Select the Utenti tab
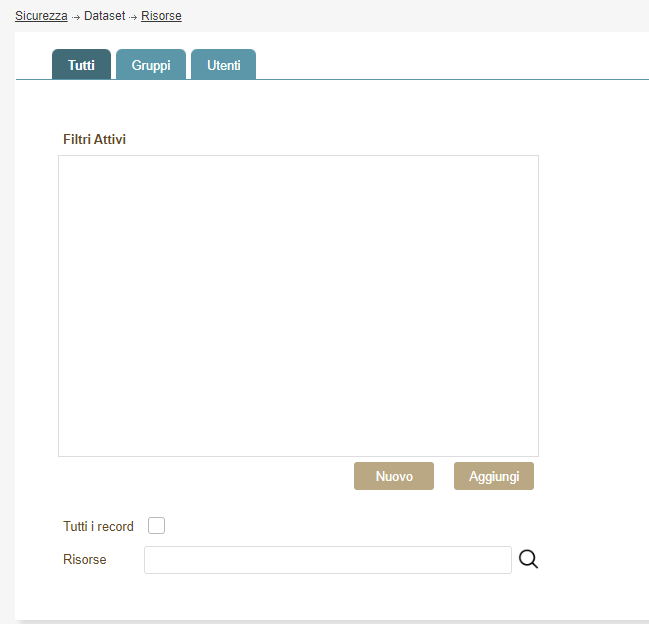The width and height of the screenshot is (649, 624). [x=223, y=65]
